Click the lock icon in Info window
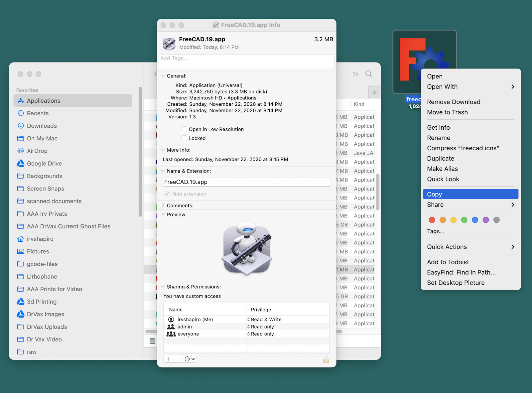Viewport: 532px width, 393px height. coord(326,359)
